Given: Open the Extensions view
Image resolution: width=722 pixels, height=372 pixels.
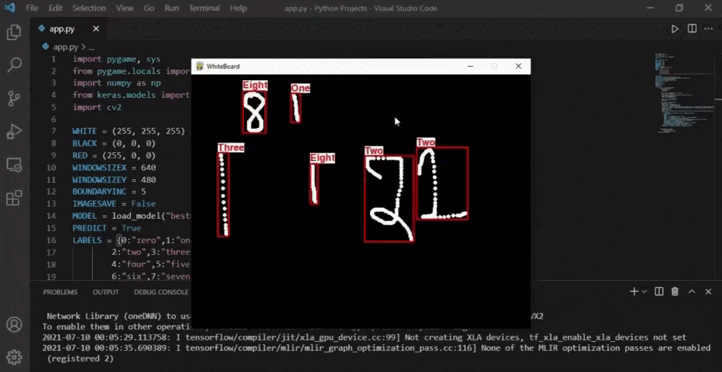Looking at the screenshot, I should 14,198.
